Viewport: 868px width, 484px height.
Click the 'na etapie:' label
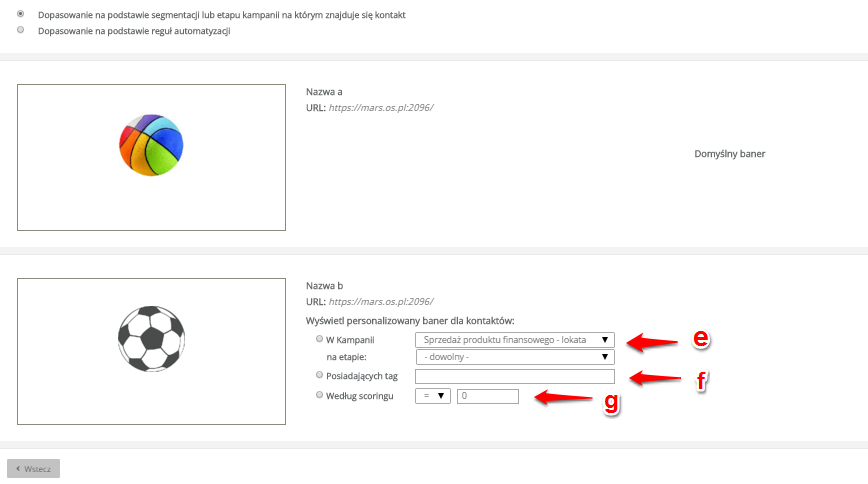(347, 357)
